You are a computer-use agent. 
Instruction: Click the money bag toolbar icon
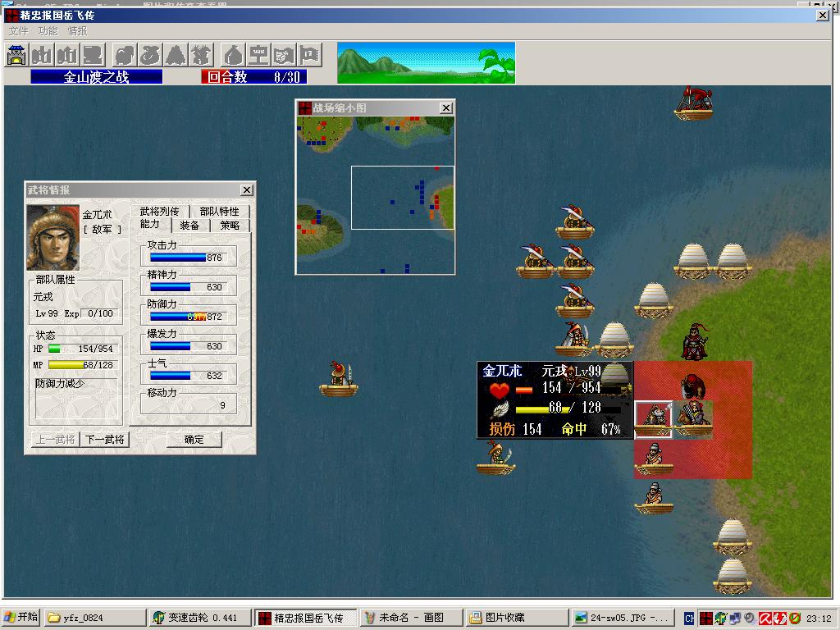coord(233,55)
